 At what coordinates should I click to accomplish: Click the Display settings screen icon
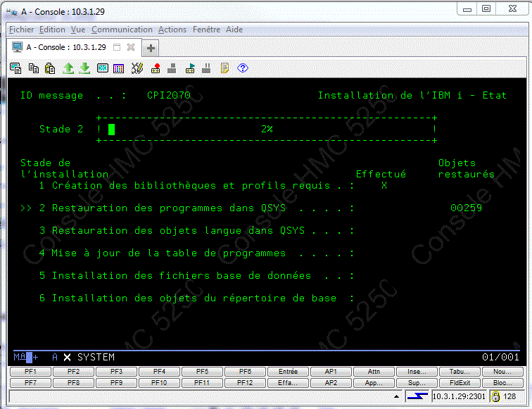(x=103, y=68)
